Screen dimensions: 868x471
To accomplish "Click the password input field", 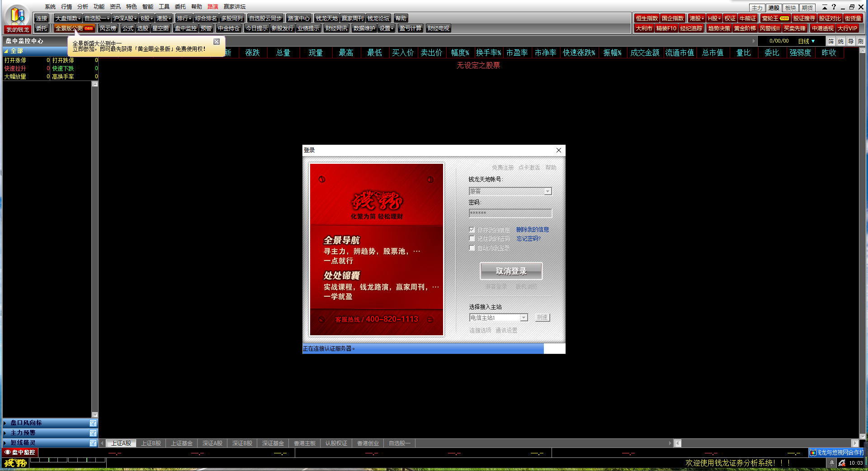I will click(x=510, y=213).
